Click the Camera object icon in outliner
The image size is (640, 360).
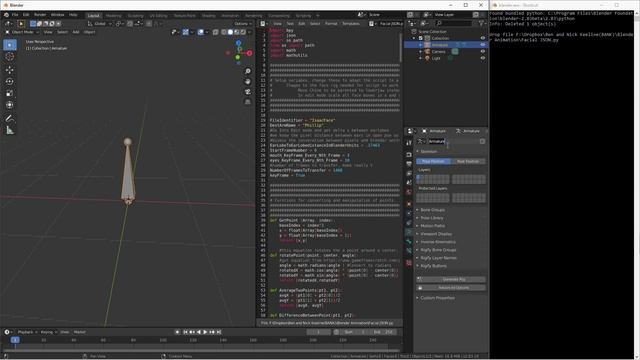coord(427,51)
